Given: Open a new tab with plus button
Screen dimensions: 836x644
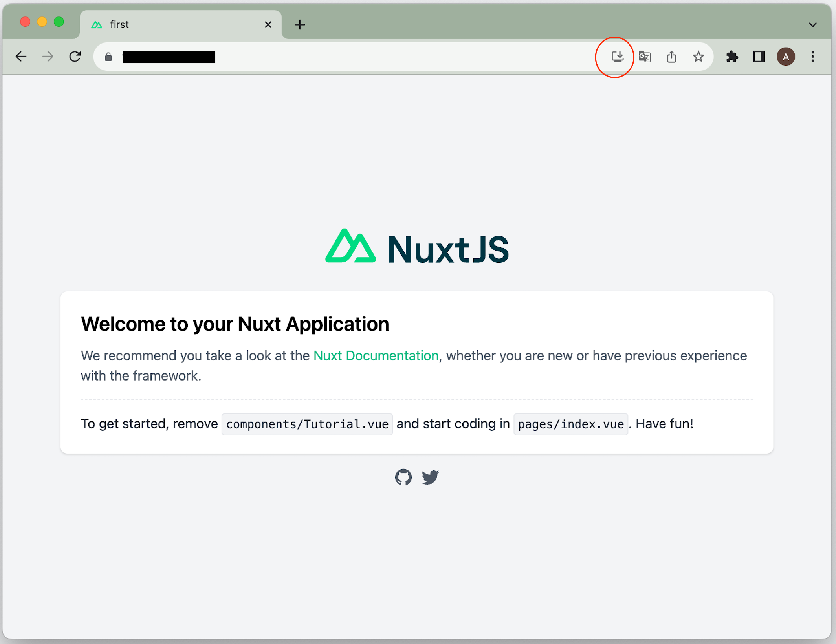Looking at the screenshot, I should coord(300,25).
